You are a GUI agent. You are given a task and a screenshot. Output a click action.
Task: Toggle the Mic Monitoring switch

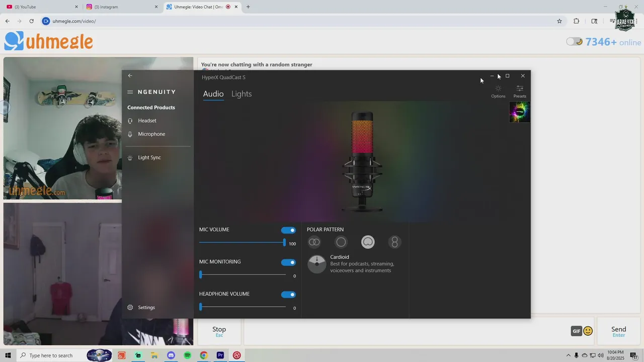tap(288, 262)
